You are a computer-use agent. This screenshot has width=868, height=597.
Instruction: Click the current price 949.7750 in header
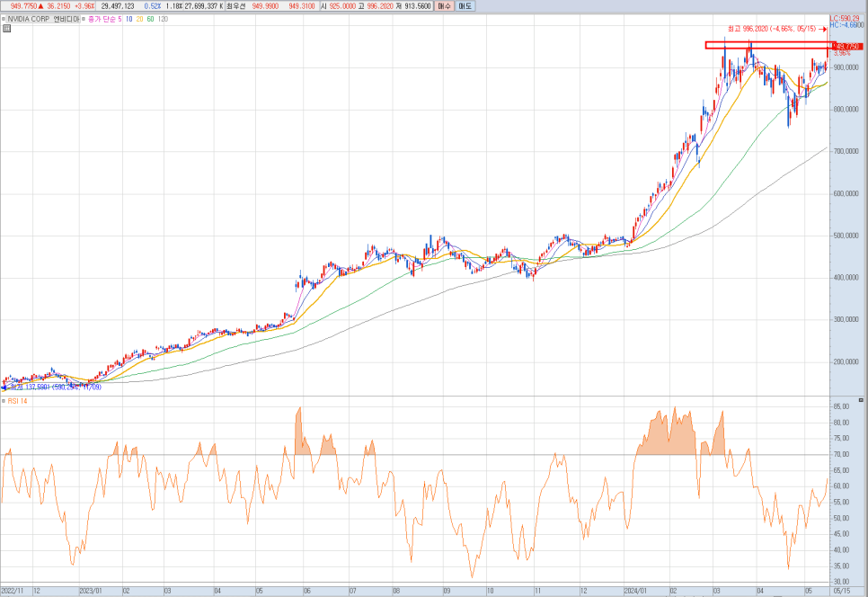tap(23, 6)
